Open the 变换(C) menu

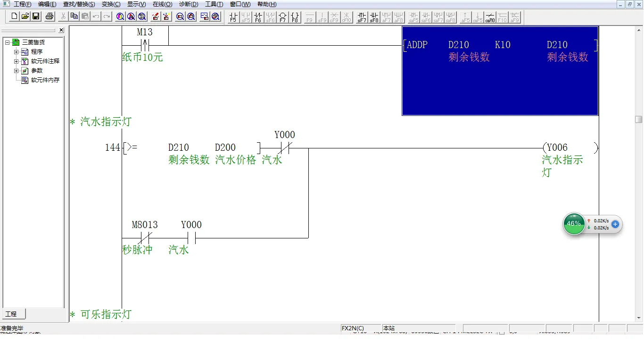(x=111, y=4)
